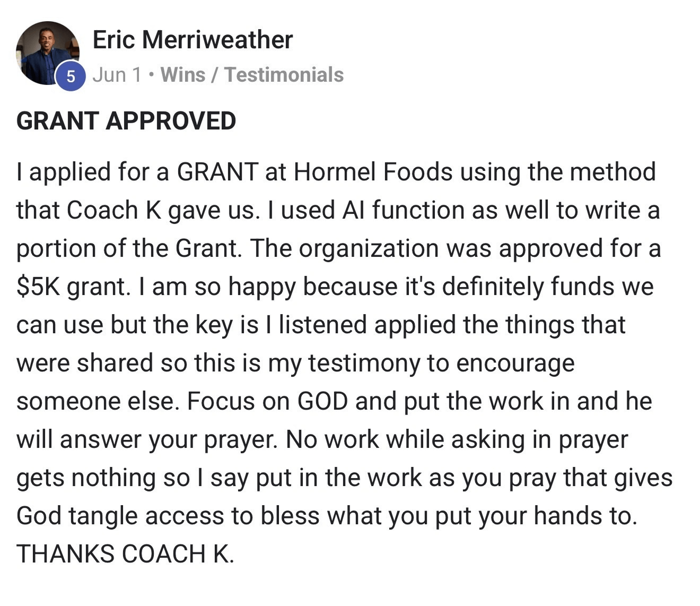Screen dimensions: 700x606
Task: Open the Wins / Testimonials category
Action: pyautogui.click(x=252, y=75)
